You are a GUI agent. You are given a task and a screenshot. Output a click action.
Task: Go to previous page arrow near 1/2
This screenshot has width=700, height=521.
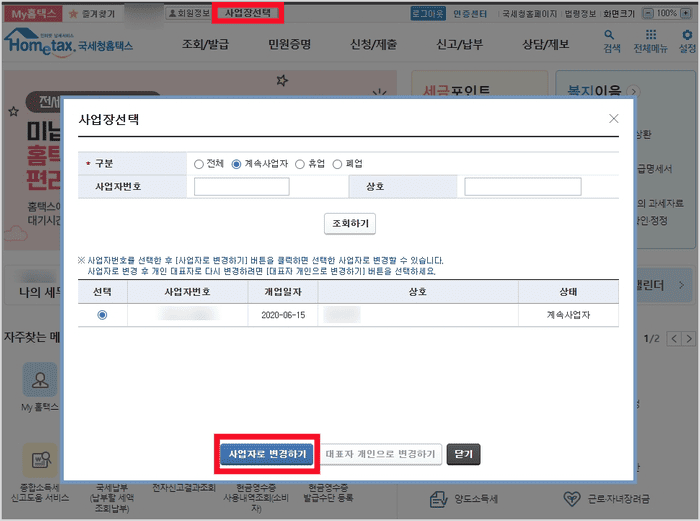(674, 338)
